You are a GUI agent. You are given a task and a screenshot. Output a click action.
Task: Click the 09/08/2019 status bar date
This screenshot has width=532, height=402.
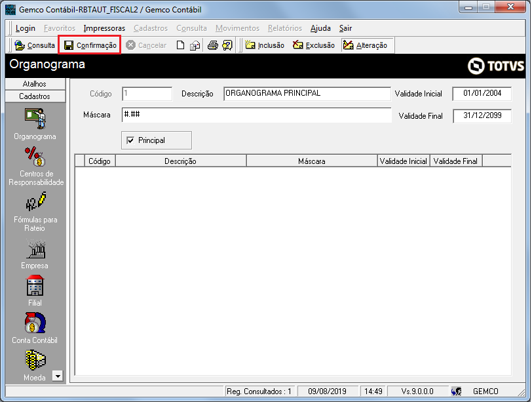click(328, 392)
